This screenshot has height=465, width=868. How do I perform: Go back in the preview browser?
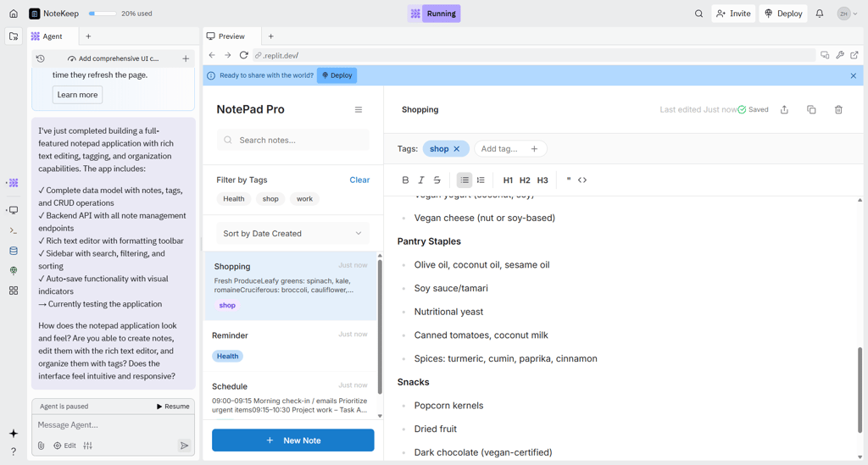click(212, 55)
